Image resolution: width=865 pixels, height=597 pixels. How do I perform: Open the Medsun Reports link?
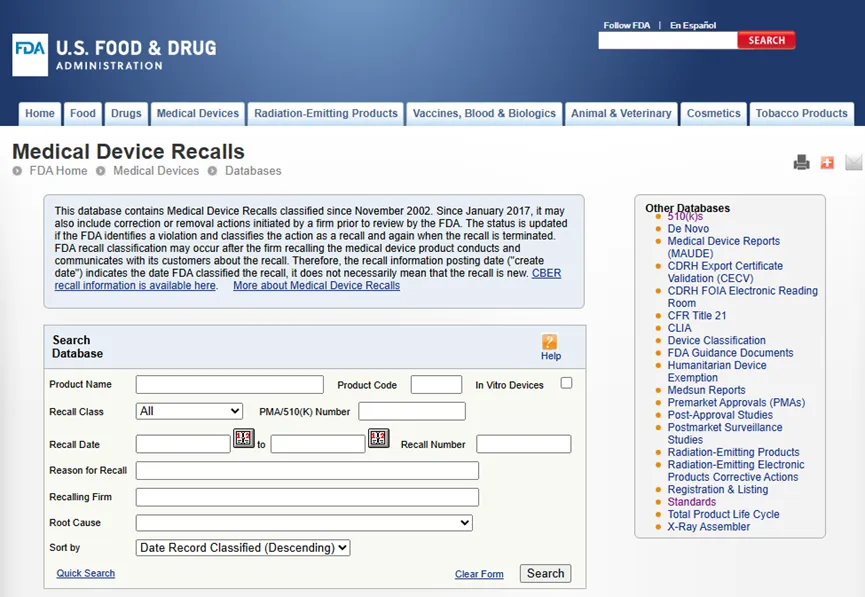click(706, 390)
